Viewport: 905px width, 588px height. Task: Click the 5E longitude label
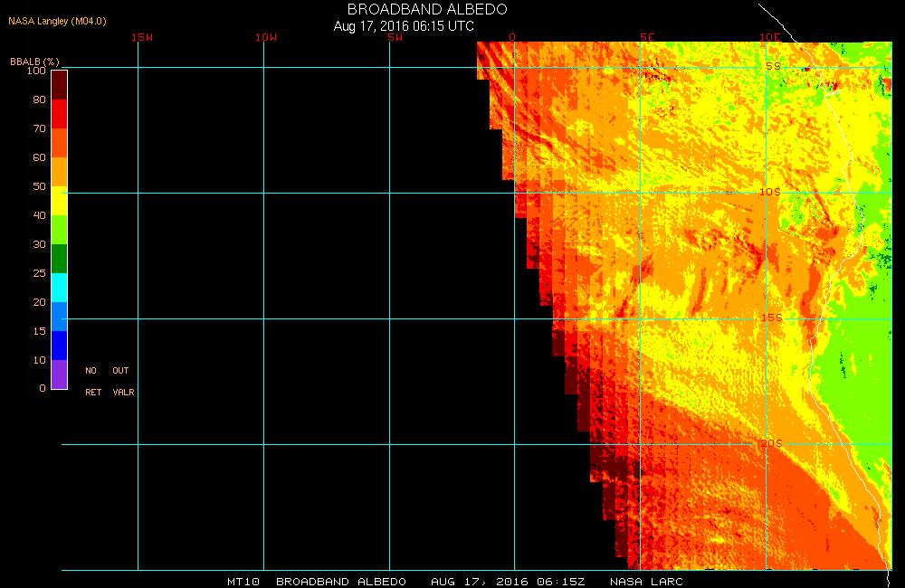647,37
